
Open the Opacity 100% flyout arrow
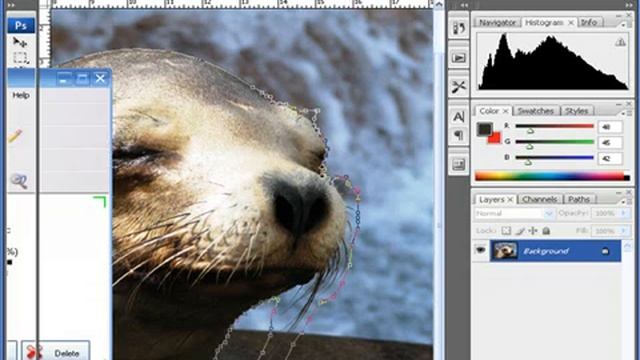624,213
